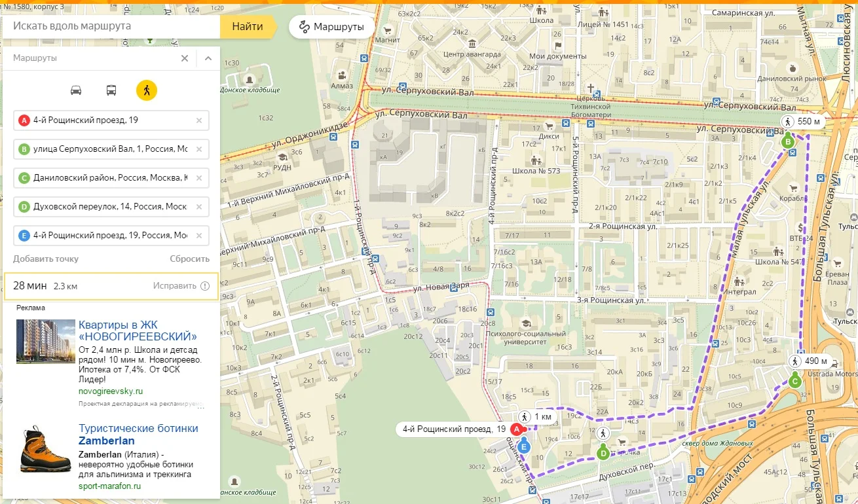Edit waypoint A address field
The image size is (858, 504).
tap(111, 120)
